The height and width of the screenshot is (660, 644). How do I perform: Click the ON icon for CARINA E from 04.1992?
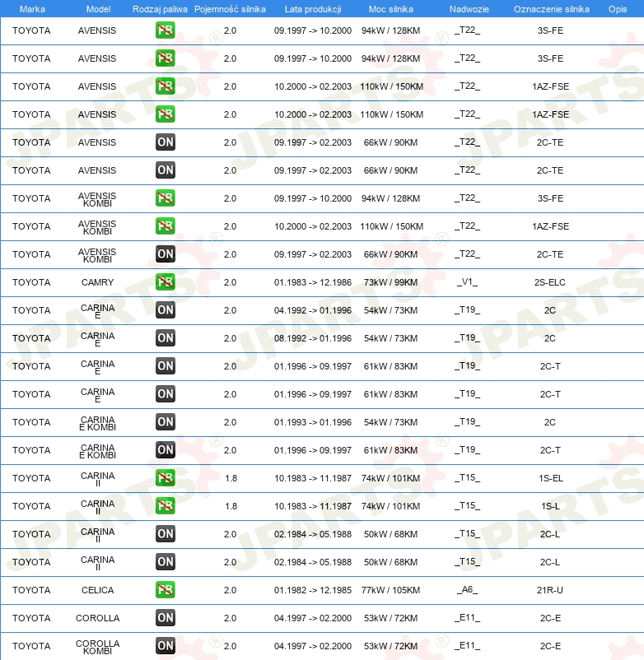click(165, 310)
